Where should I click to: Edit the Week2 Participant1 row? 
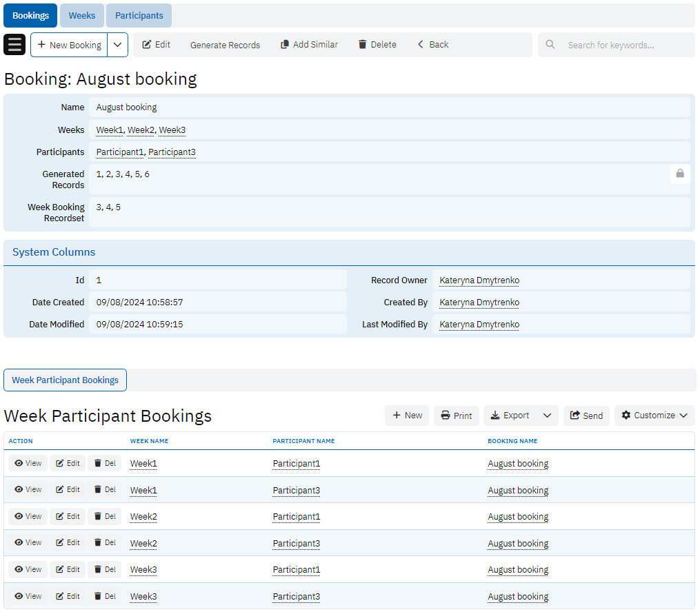68,516
